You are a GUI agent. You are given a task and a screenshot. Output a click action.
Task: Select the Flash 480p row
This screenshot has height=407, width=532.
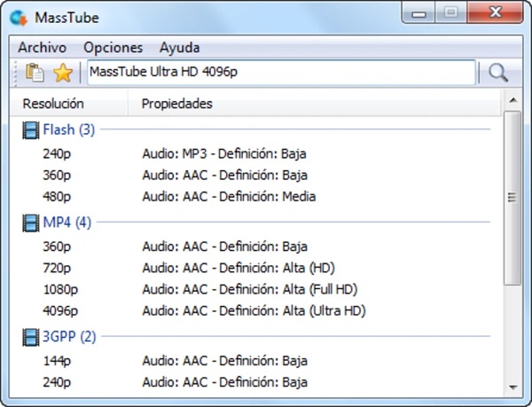coord(256,197)
